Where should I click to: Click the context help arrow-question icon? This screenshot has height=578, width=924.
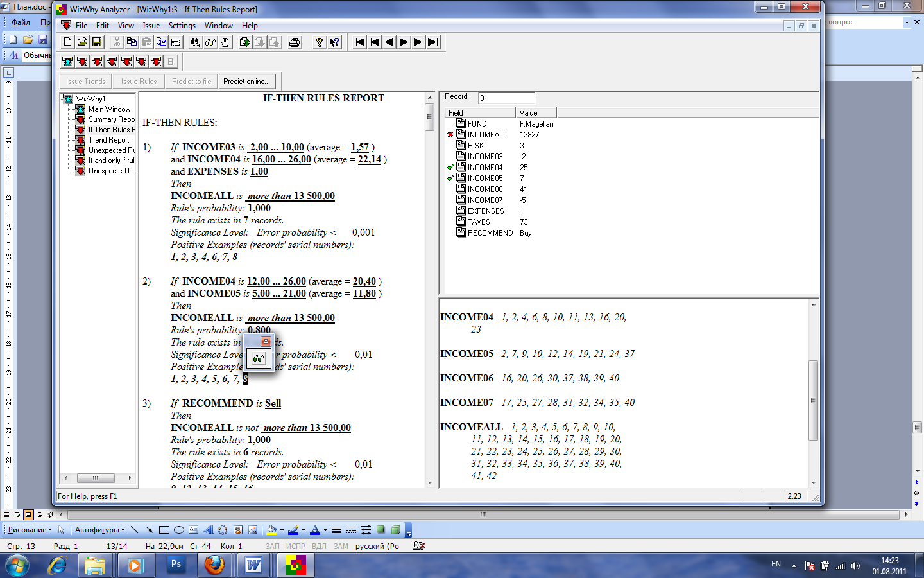point(334,42)
